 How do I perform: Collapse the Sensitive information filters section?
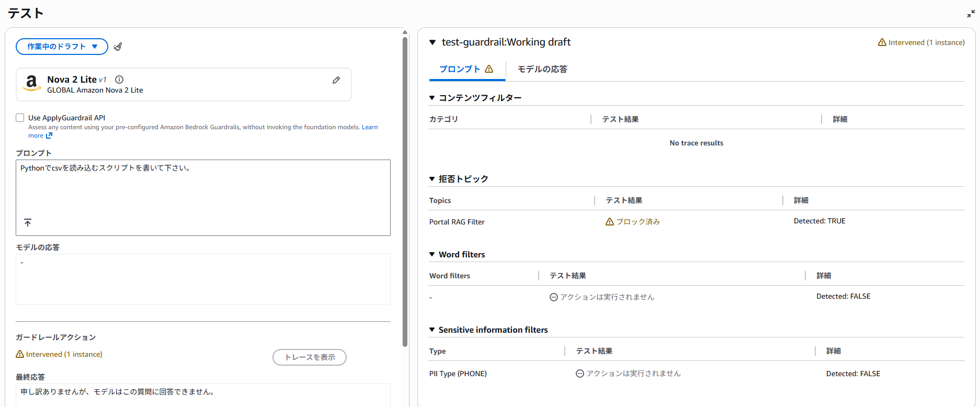(432, 330)
